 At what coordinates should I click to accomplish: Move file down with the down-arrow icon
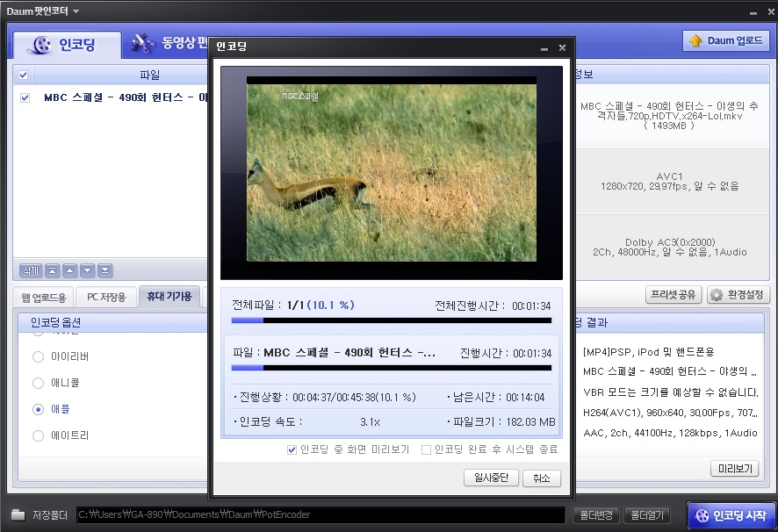pyautogui.click(x=87, y=270)
